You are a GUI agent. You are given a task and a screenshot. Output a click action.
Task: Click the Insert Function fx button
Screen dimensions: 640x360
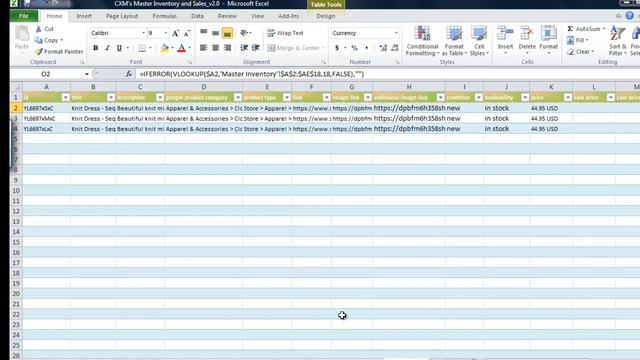click(129, 74)
